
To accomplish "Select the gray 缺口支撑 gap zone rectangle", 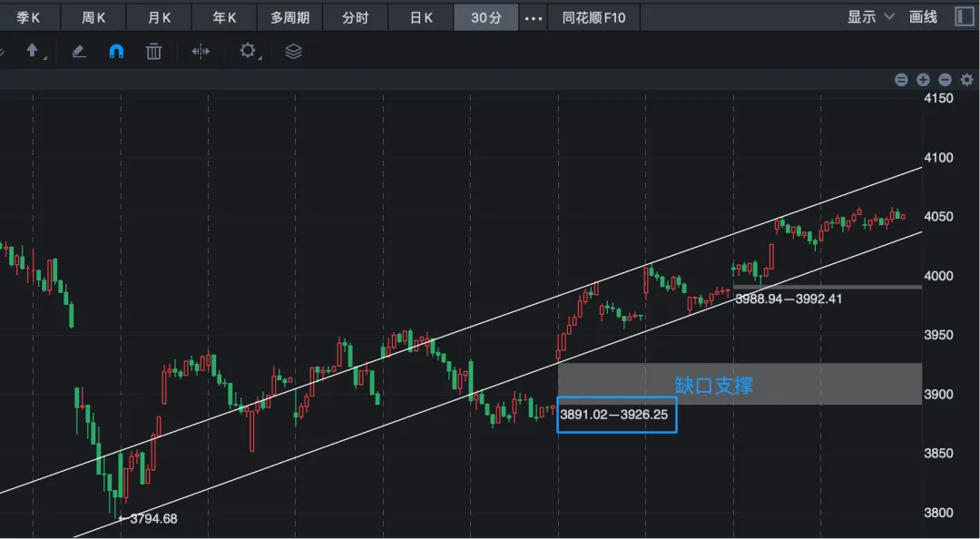I will pos(799,385).
